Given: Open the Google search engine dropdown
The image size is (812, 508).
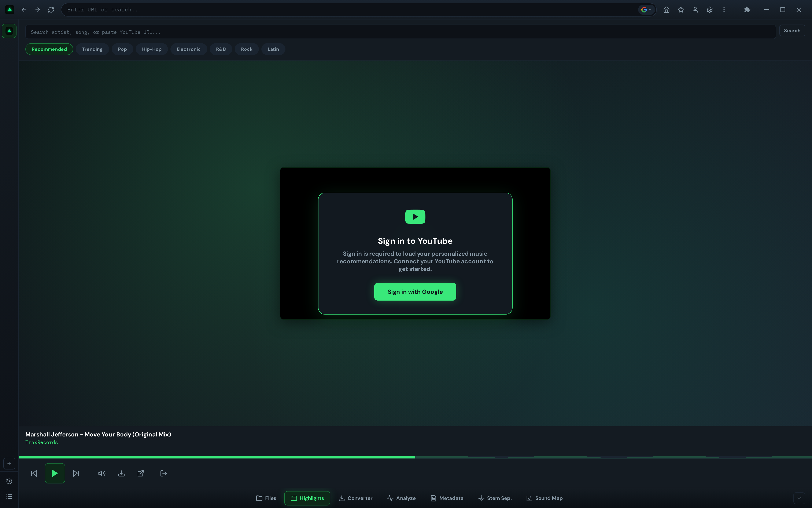Looking at the screenshot, I should (x=646, y=10).
